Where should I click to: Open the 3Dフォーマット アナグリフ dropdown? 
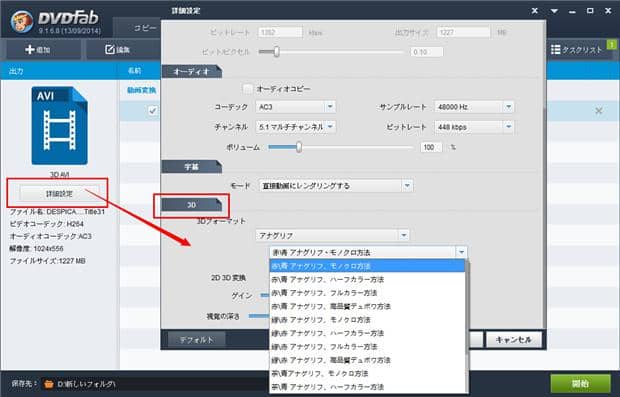click(x=332, y=235)
